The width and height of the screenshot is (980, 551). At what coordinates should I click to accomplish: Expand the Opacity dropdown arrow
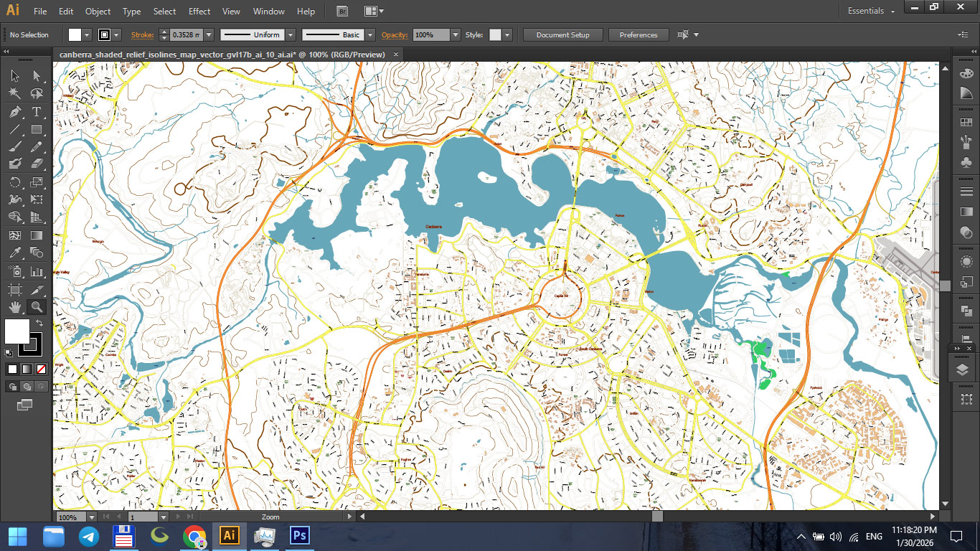(x=457, y=34)
